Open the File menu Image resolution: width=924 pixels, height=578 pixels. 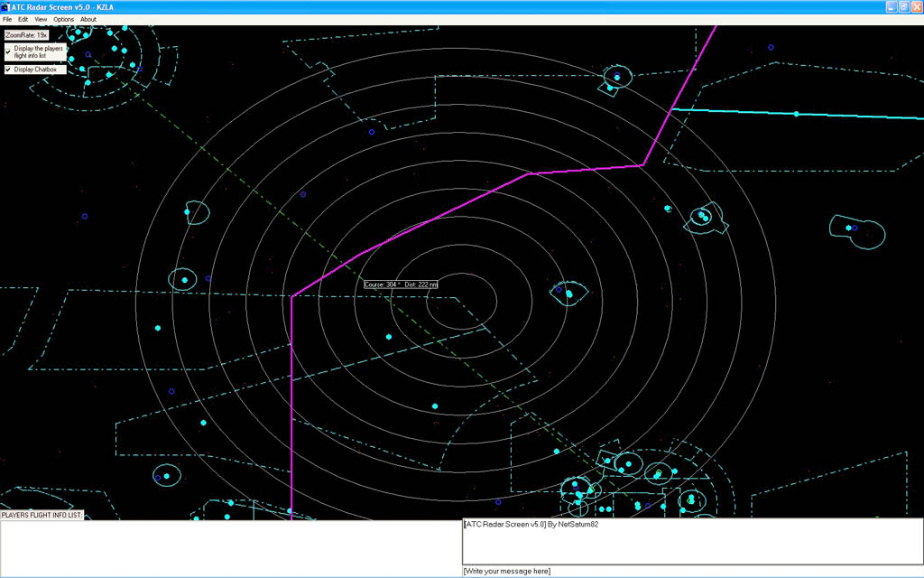click(x=7, y=19)
